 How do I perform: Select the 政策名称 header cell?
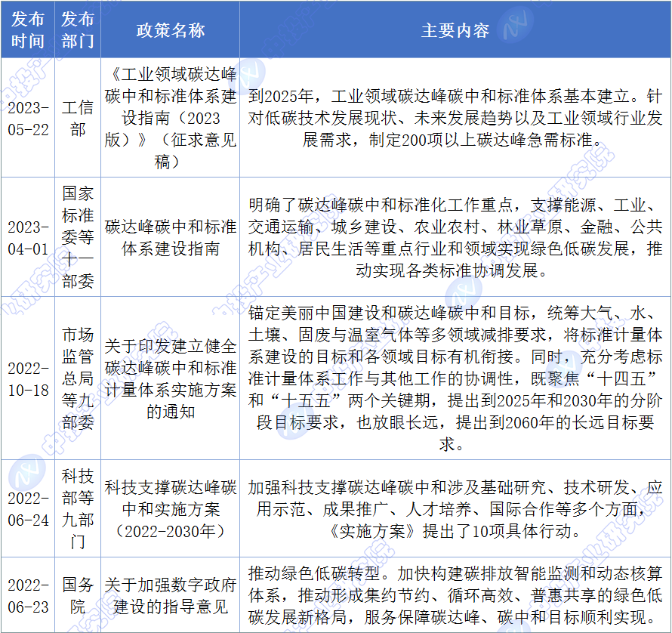[170, 30]
